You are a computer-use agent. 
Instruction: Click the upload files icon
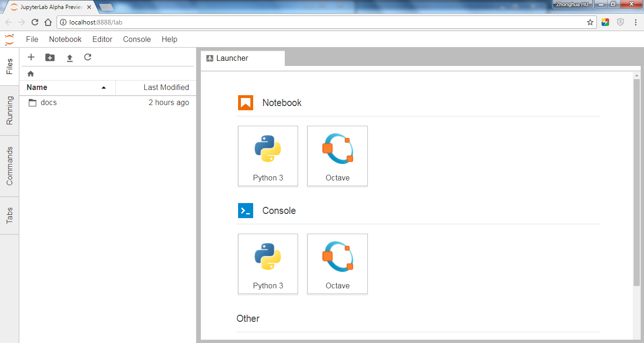tap(69, 58)
